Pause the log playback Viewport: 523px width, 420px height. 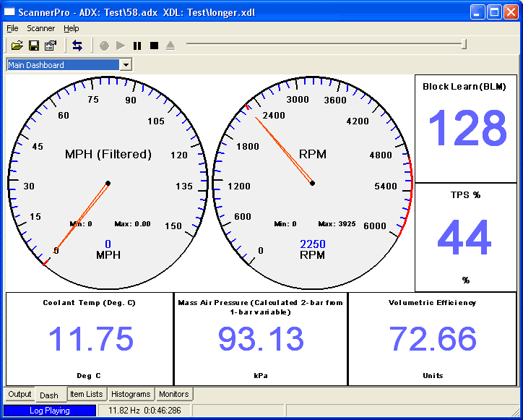[x=137, y=46]
